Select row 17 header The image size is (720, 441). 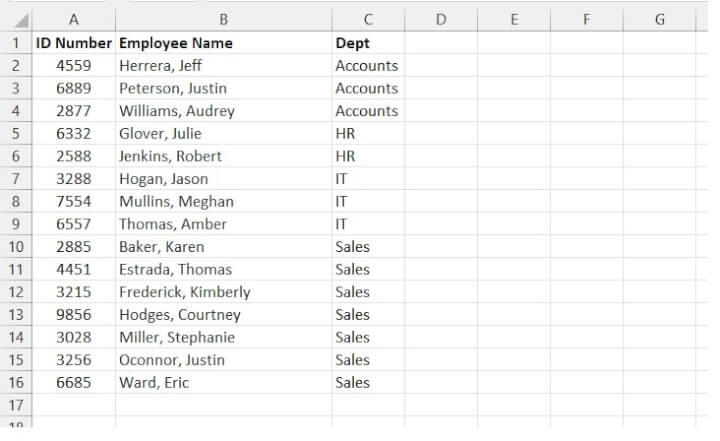(16, 405)
